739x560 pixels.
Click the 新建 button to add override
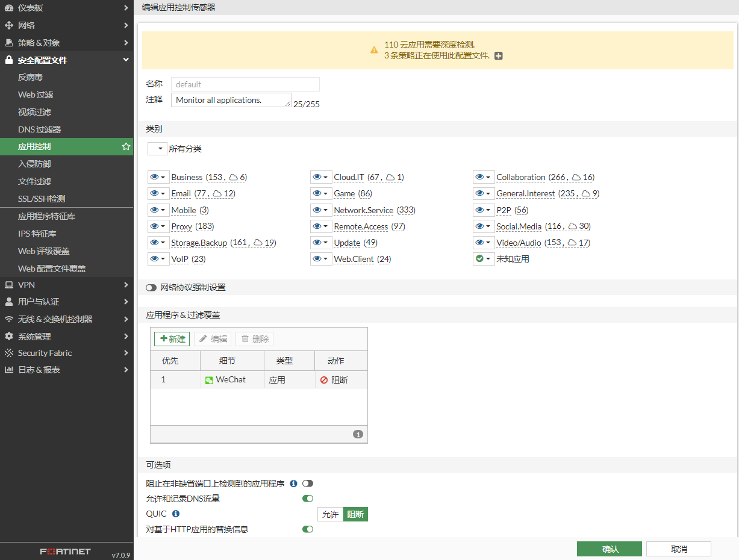coord(172,339)
